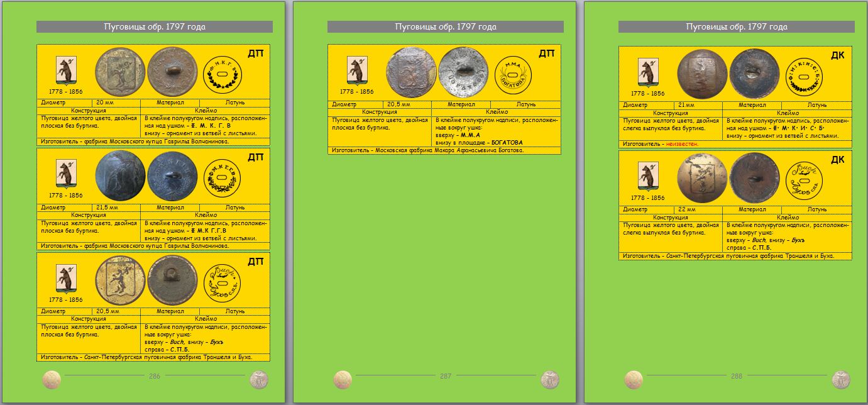868x405 pixels.
Task: Click the 'Диаметр' cell of the 22 mm button
Action: pos(635,209)
